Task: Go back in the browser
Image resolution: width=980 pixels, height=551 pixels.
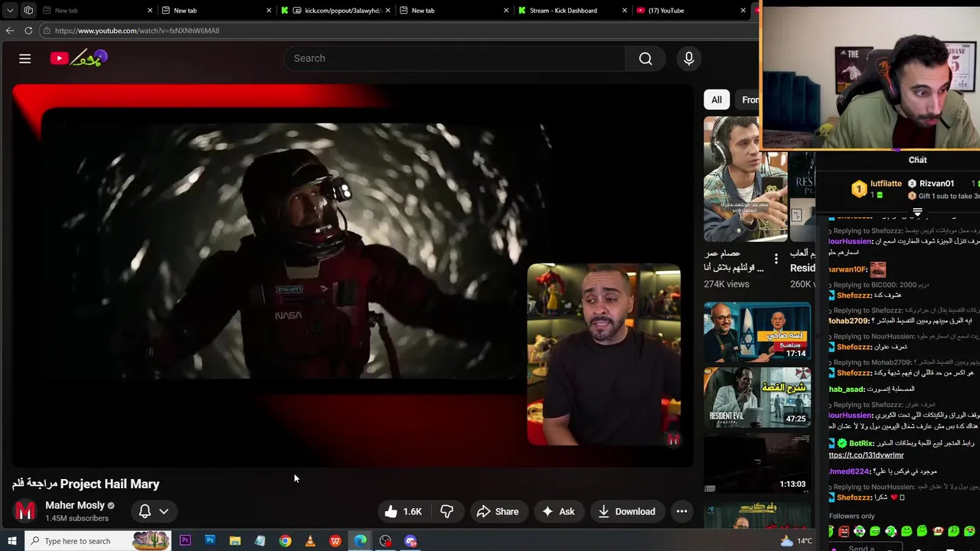Action: coord(10,31)
